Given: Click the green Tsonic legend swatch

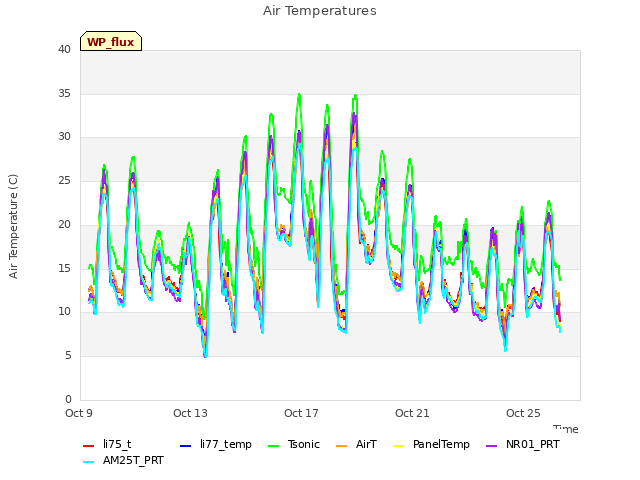Looking at the screenshot, I should [273, 446].
